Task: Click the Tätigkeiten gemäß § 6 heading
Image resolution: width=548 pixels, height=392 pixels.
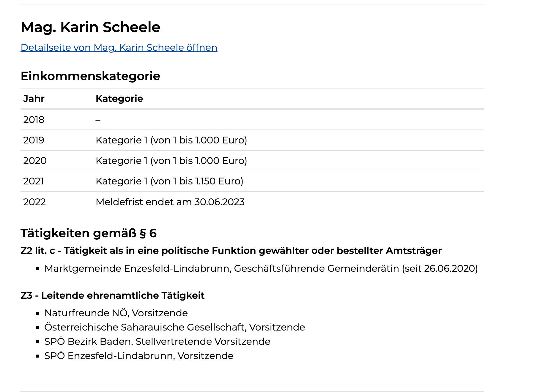Action: [x=89, y=233]
